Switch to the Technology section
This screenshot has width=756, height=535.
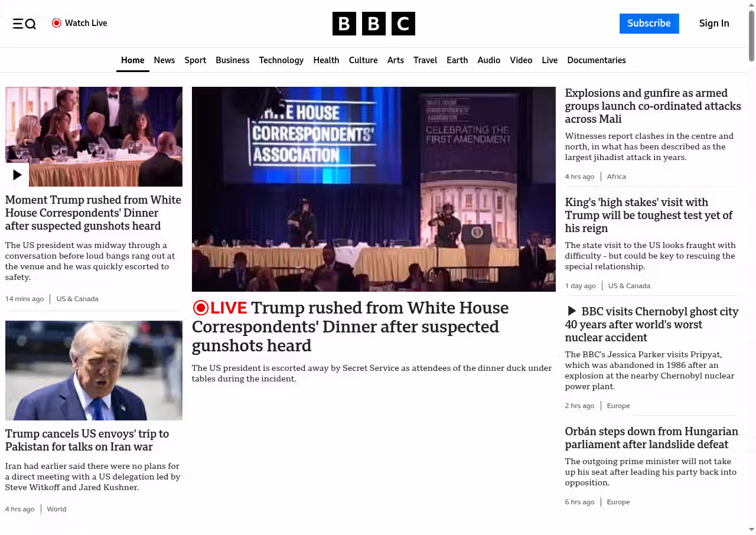[281, 60]
